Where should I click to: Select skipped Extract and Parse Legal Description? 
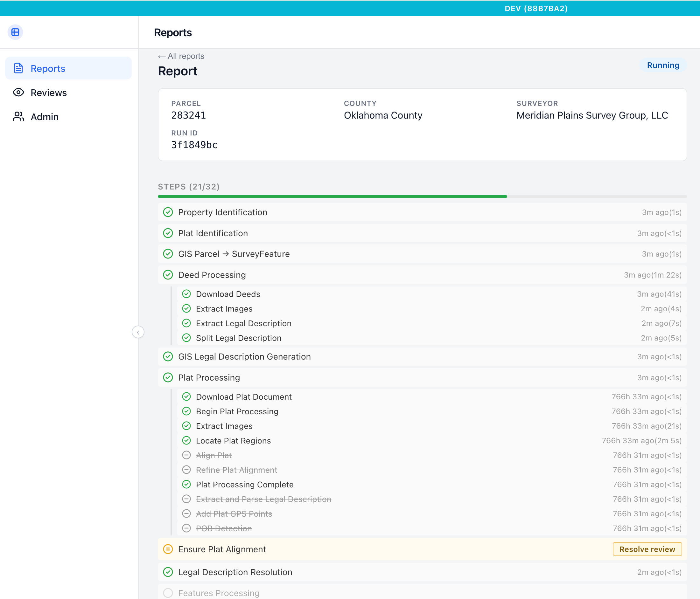tap(432, 499)
